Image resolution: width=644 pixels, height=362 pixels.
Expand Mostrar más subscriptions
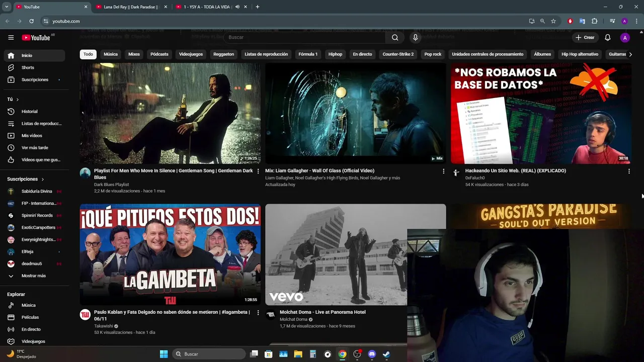[35, 276]
